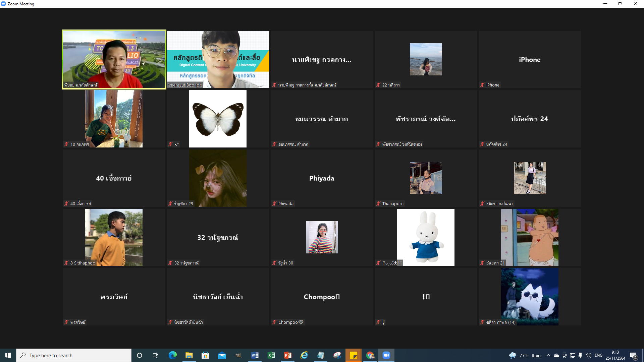Open Google Chrome from the taskbar
This screenshot has height=362, width=644.
(x=370, y=355)
